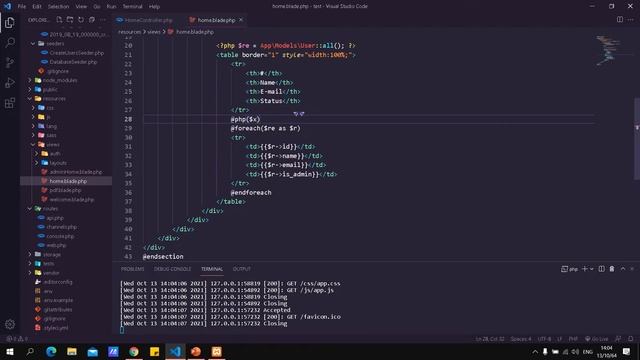Image resolution: width=640 pixels, height=360 pixels.
Task: Open the .env.example file
Action: point(58,300)
